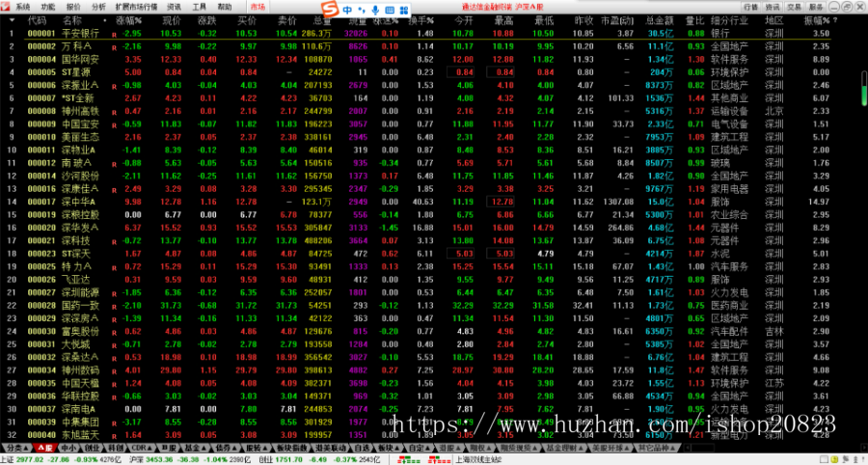The width and height of the screenshot is (868, 465).
Task: Open the 资讯 menu
Action: pyautogui.click(x=174, y=7)
